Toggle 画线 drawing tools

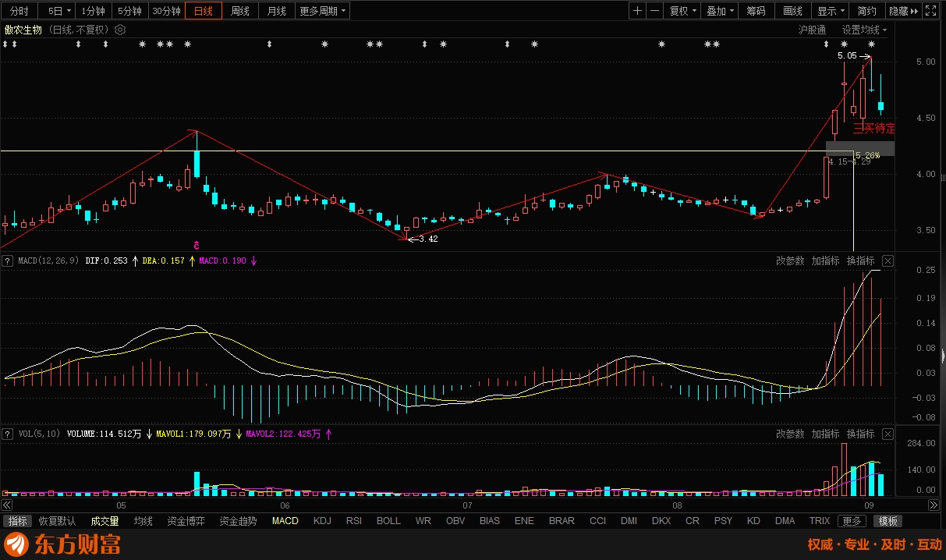(792, 11)
